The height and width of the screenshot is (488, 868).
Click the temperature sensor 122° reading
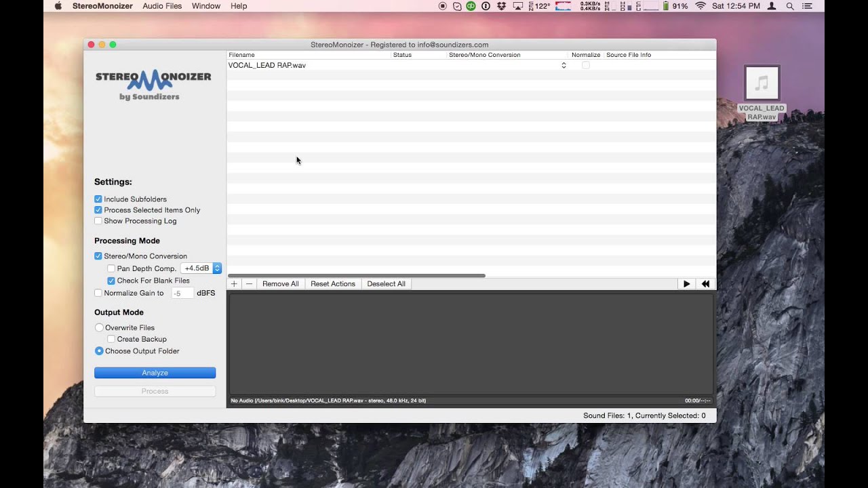(539, 6)
